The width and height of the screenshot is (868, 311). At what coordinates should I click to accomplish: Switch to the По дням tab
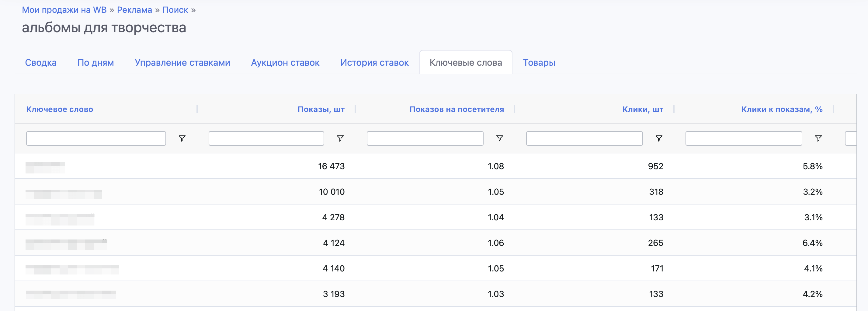pos(95,62)
